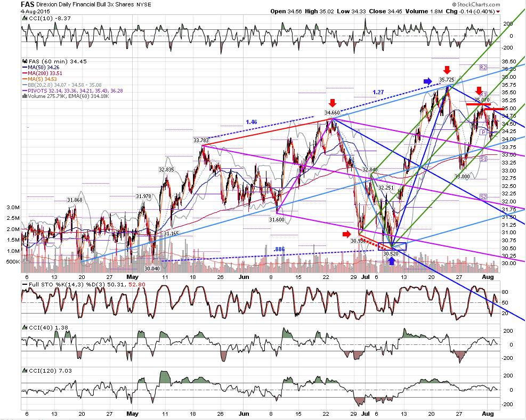Click the MA(5) 34.53 legend entry

tap(39, 79)
